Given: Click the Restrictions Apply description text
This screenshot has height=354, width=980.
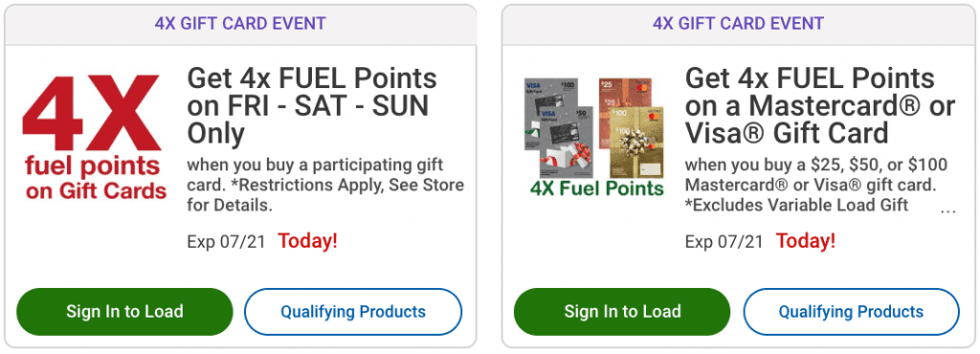Looking at the screenshot, I should (325, 186).
